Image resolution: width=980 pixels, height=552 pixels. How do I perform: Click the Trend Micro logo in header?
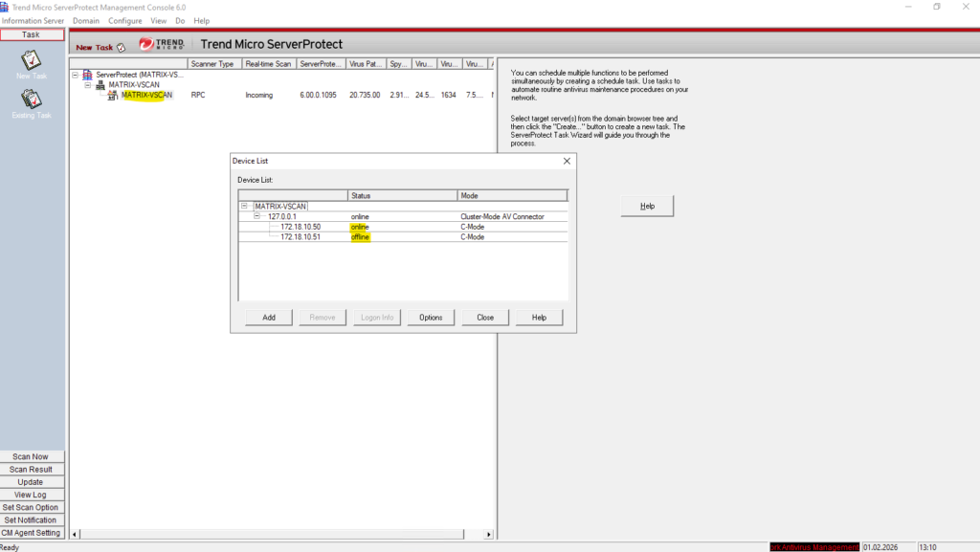pos(160,45)
